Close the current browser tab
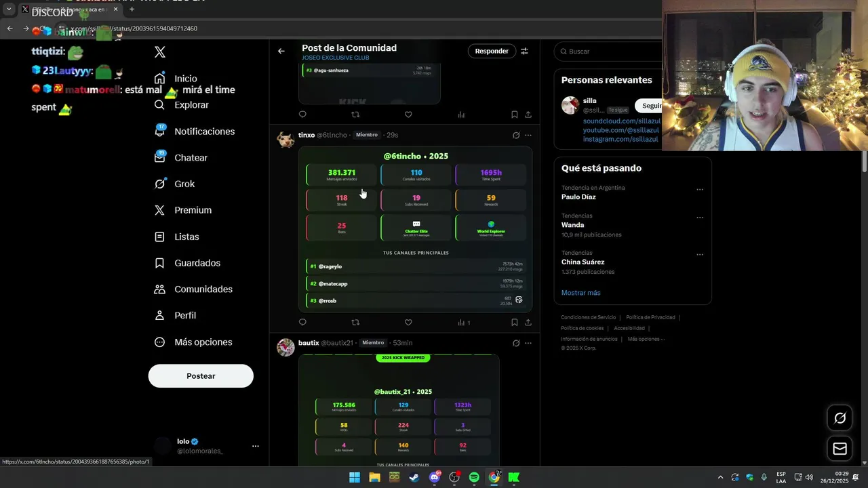868x488 pixels. tap(115, 9)
